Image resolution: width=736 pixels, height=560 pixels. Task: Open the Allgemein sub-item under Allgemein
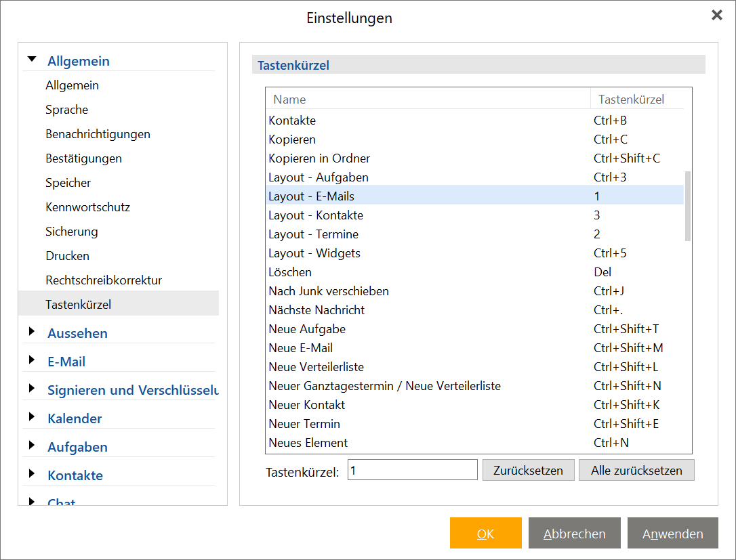tap(72, 85)
